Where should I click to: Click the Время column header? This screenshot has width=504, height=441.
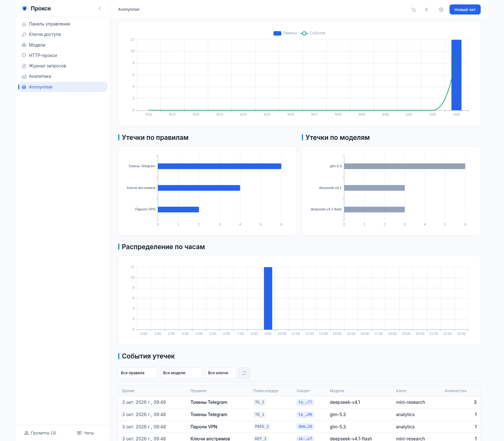pyautogui.click(x=128, y=391)
